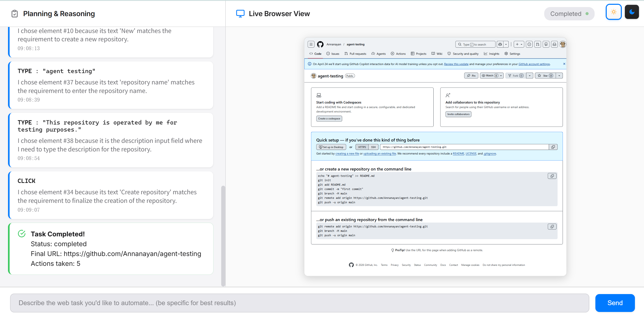Select the HTTPS clone option
Viewport: 644px width, 318px height.
point(362,147)
